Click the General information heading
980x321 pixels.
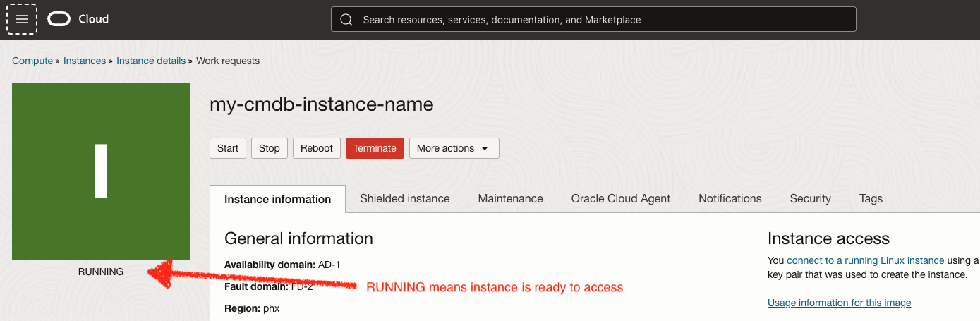(298, 238)
